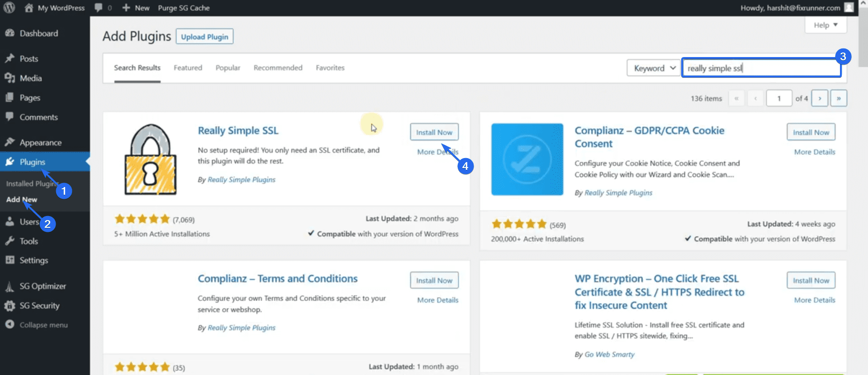Open Add New plugins submenu item
The image size is (868, 375).
(x=22, y=199)
